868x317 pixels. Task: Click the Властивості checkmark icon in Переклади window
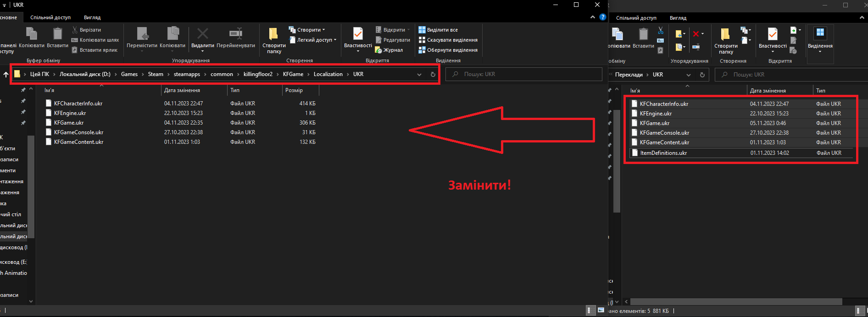pyautogui.click(x=773, y=34)
